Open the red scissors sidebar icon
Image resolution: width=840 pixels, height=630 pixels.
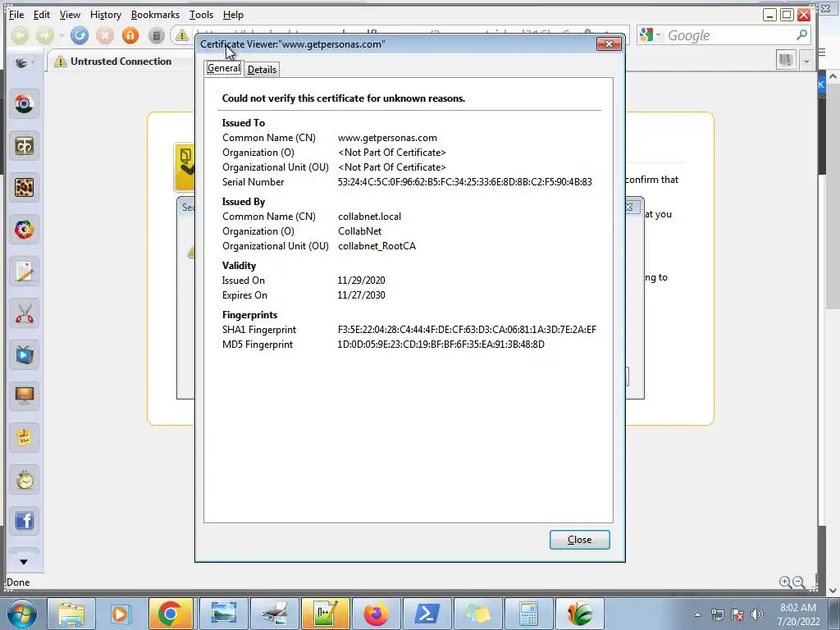pos(24,313)
